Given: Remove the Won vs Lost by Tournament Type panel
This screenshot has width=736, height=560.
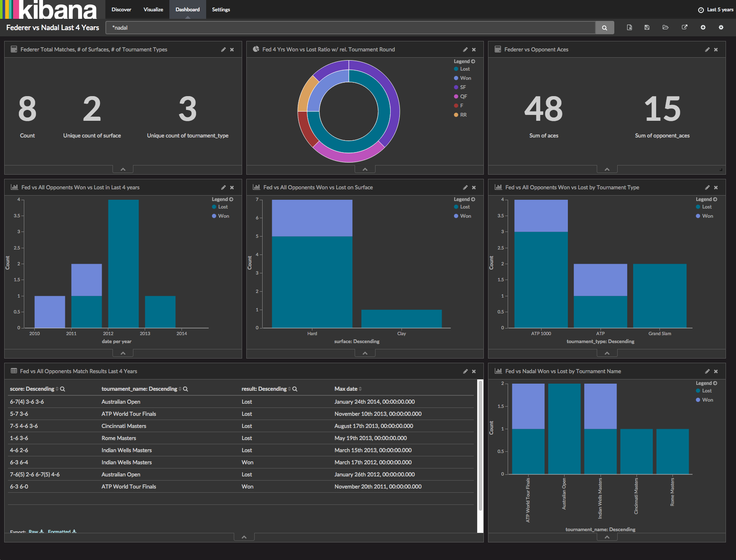Looking at the screenshot, I should point(716,187).
